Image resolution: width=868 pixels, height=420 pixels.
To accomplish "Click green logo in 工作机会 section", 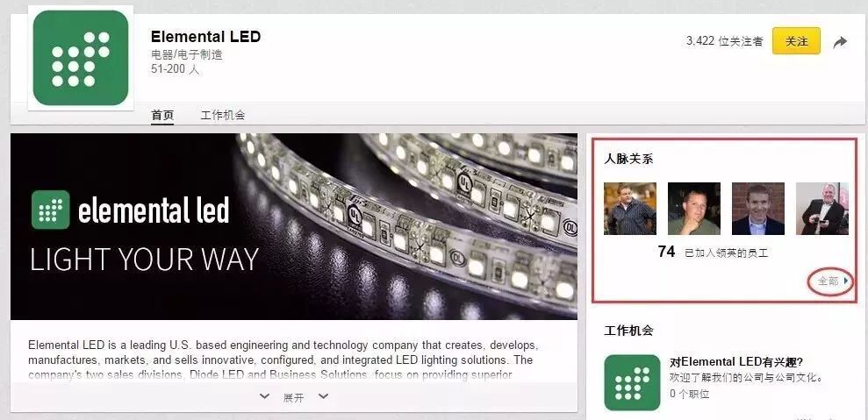I will pos(632,382).
